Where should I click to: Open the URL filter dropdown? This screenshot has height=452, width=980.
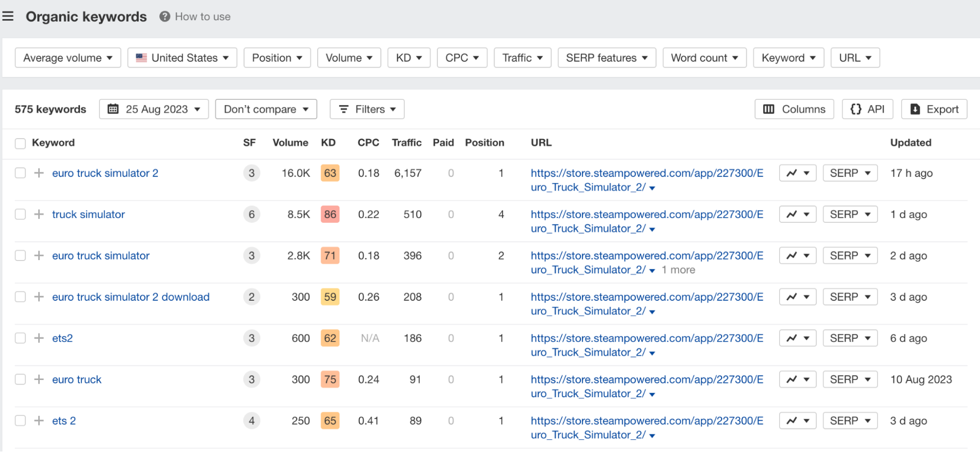(855, 58)
